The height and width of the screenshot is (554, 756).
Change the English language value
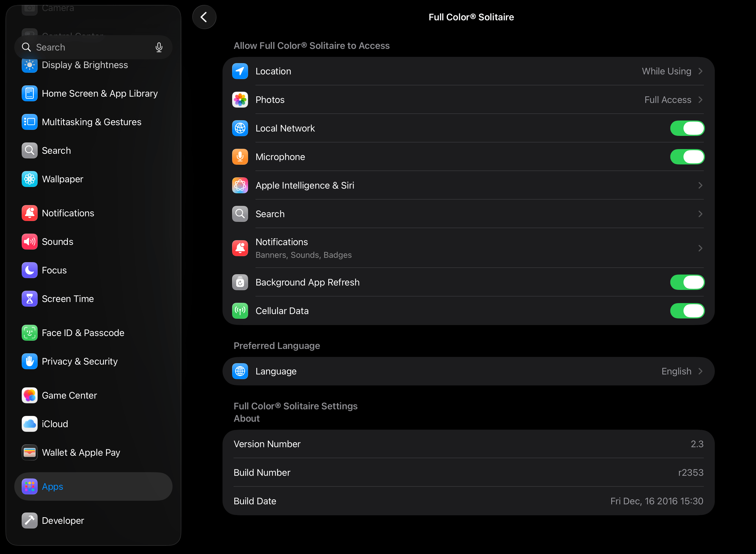click(677, 371)
